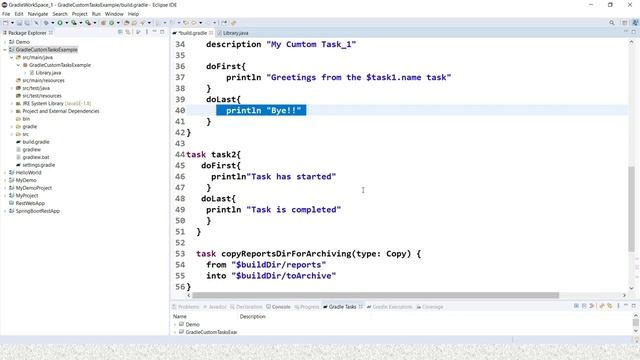Click the New Java Package toolbar icon

103,23
